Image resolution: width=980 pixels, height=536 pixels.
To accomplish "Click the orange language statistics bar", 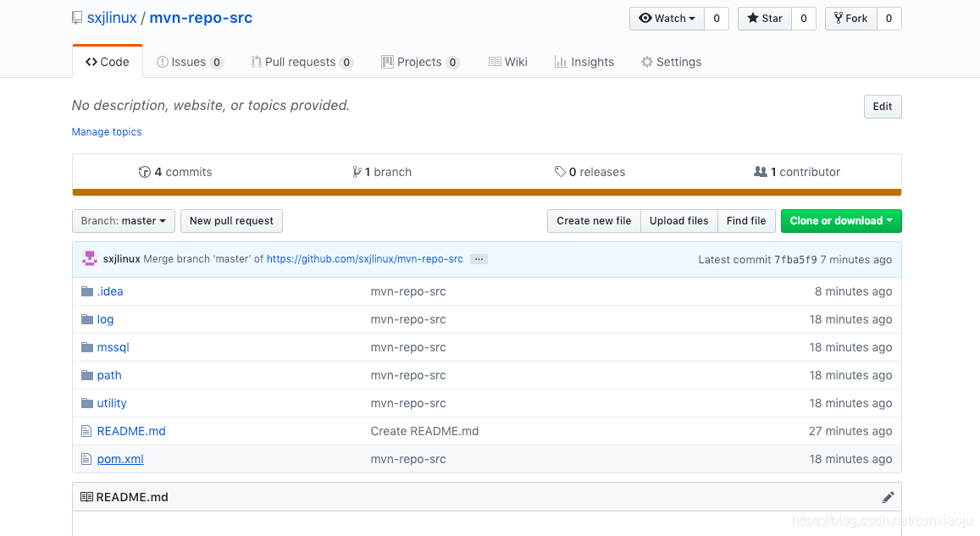I will click(x=487, y=192).
